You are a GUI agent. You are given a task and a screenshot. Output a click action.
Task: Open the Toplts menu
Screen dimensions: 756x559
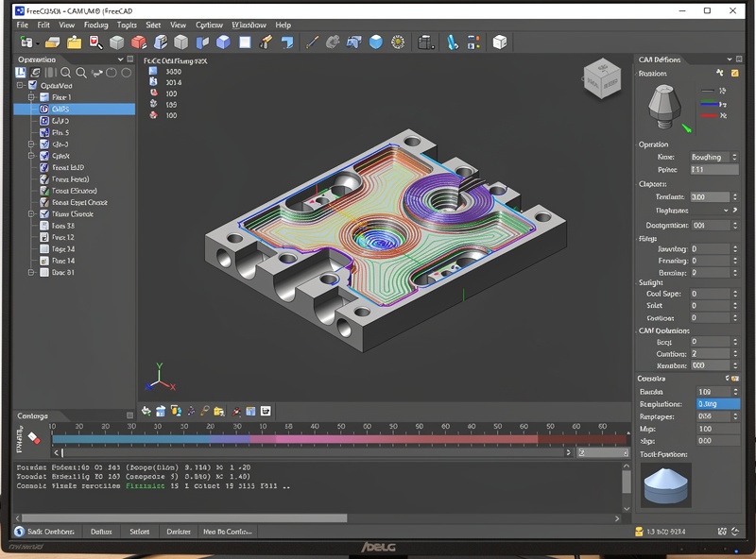click(x=127, y=25)
